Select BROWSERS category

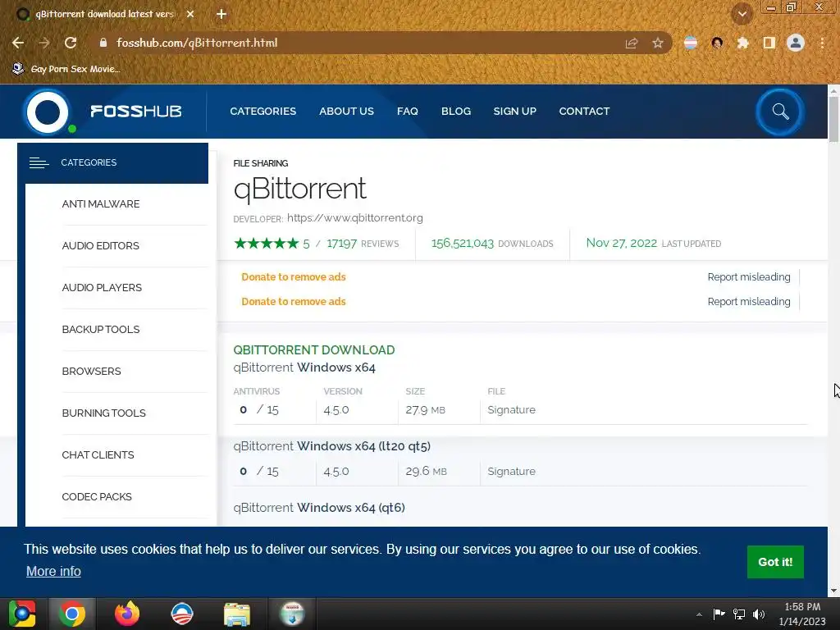92,372
